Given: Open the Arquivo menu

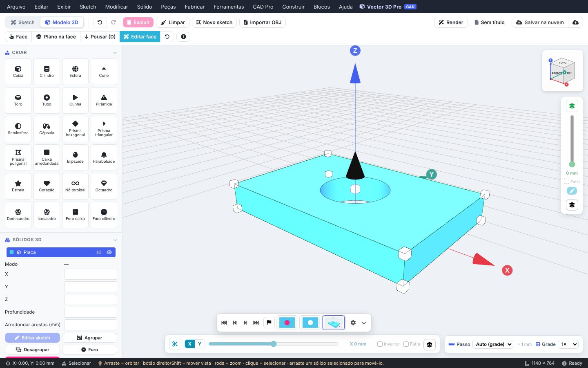Looking at the screenshot, I should (x=16, y=7).
